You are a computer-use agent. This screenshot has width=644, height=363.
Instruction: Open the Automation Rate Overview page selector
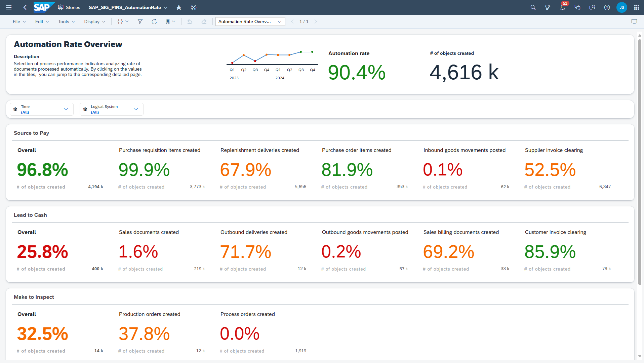coord(250,22)
